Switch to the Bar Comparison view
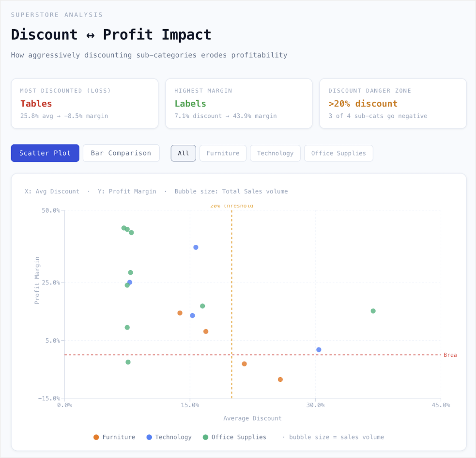The width and height of the screenshot is (476, 458). point(121,153)
